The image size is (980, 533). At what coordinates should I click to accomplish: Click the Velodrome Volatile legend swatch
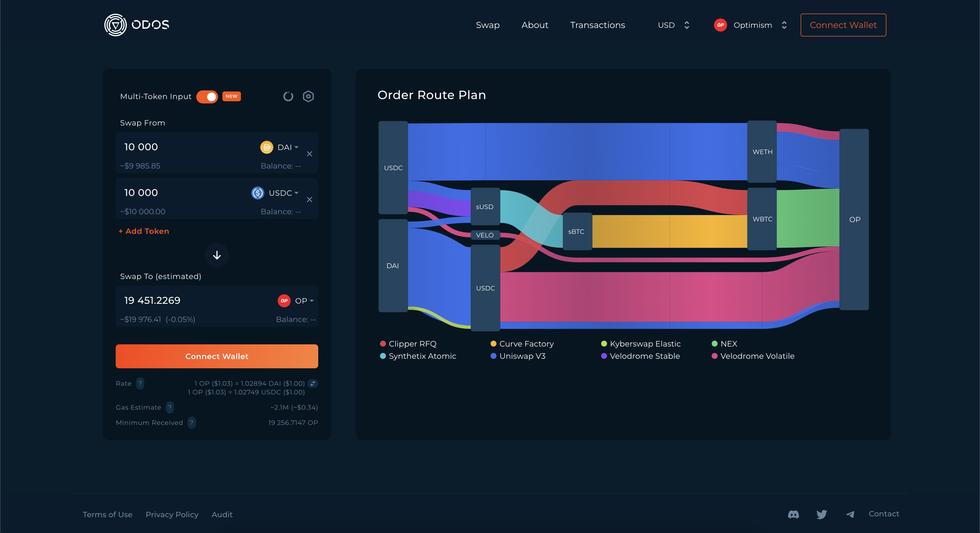point(715,356)
